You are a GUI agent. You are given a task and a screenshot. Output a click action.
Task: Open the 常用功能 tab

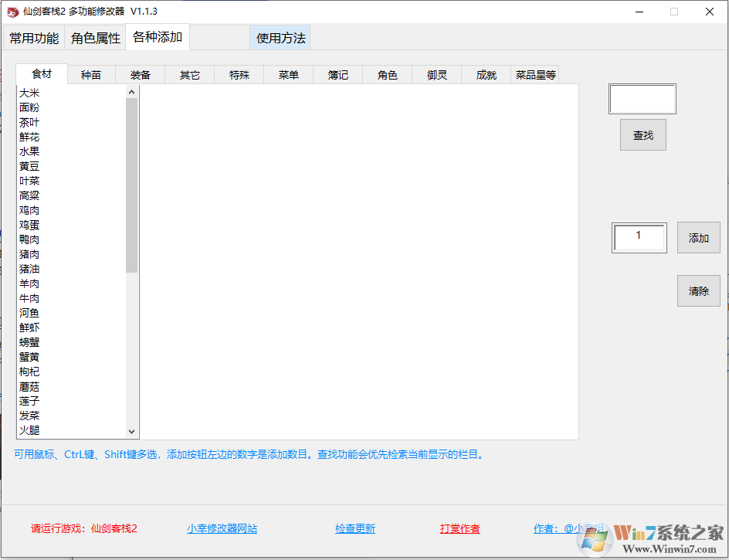click(33, 36)
